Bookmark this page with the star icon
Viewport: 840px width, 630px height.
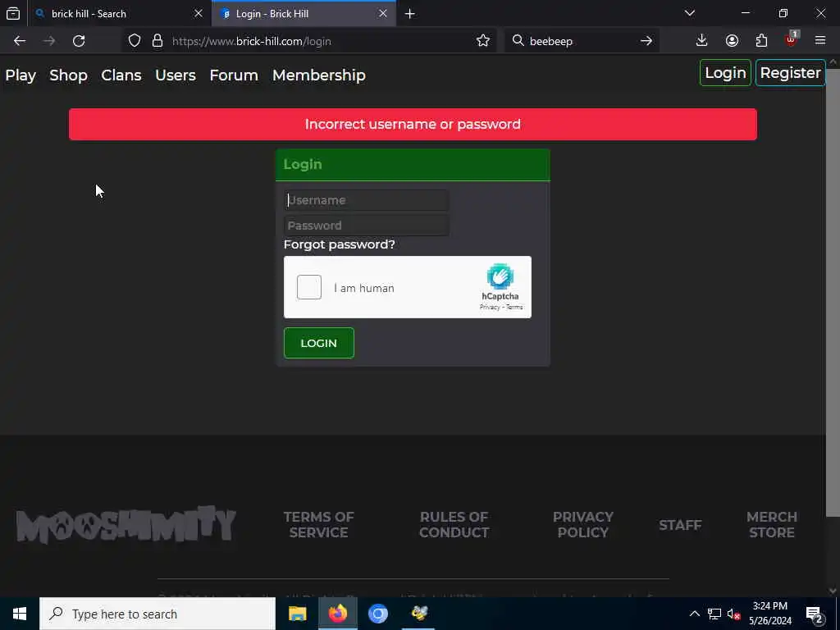[x=482, y=41]
